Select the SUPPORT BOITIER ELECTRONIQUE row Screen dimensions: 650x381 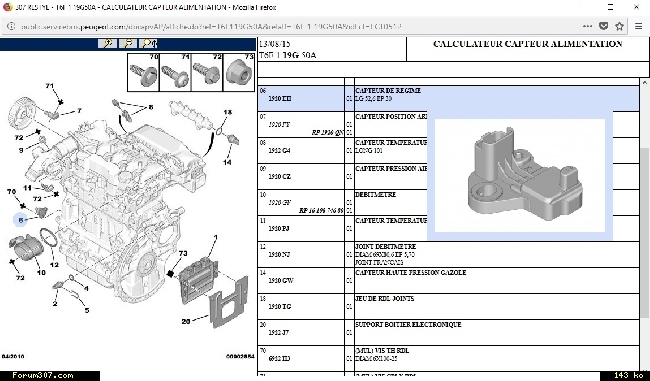point(448,332)
